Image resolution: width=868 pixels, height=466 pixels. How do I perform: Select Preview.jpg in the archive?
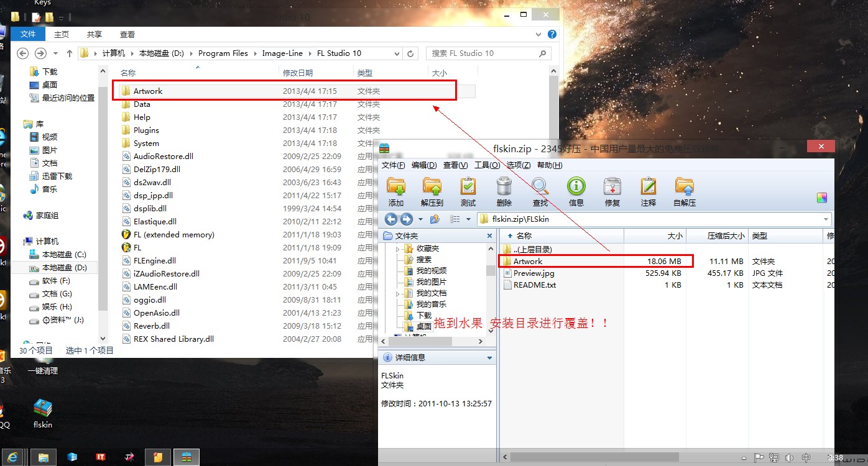533,273
